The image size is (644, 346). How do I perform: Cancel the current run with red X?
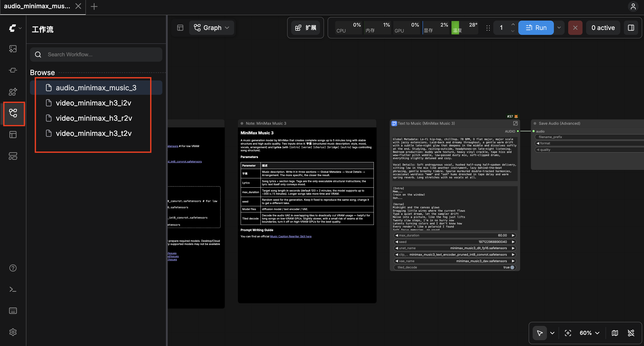tap(575, 28)
